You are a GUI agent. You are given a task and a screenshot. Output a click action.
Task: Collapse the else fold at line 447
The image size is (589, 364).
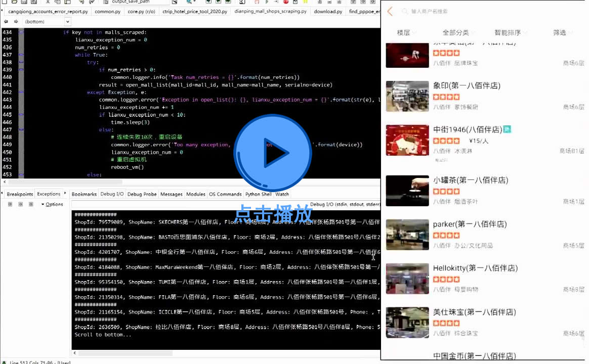click(x=21, y=129)
